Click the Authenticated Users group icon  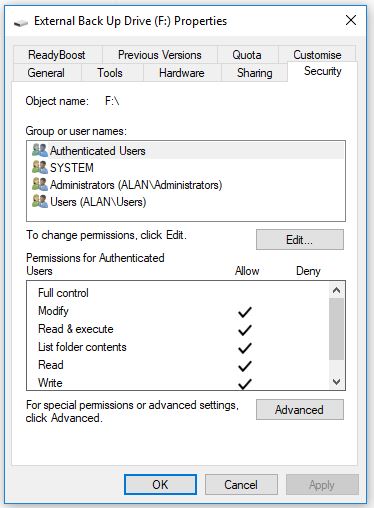pyautogui.click(x=40, y=150)
